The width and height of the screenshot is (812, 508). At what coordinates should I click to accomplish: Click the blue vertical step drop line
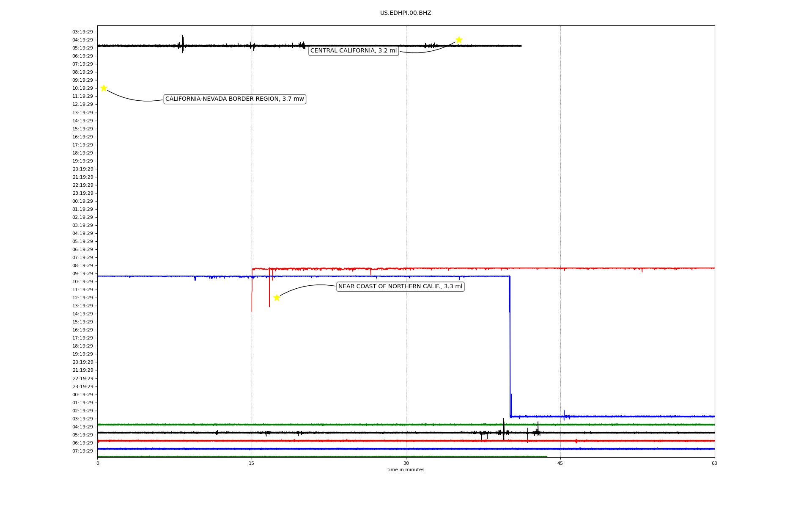point(510,347)
